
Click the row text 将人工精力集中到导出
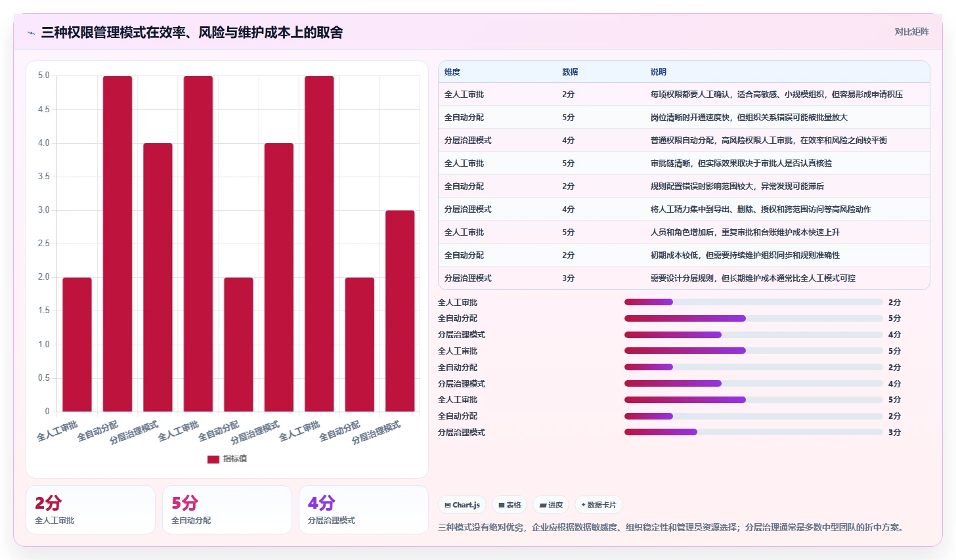point(690,209)
